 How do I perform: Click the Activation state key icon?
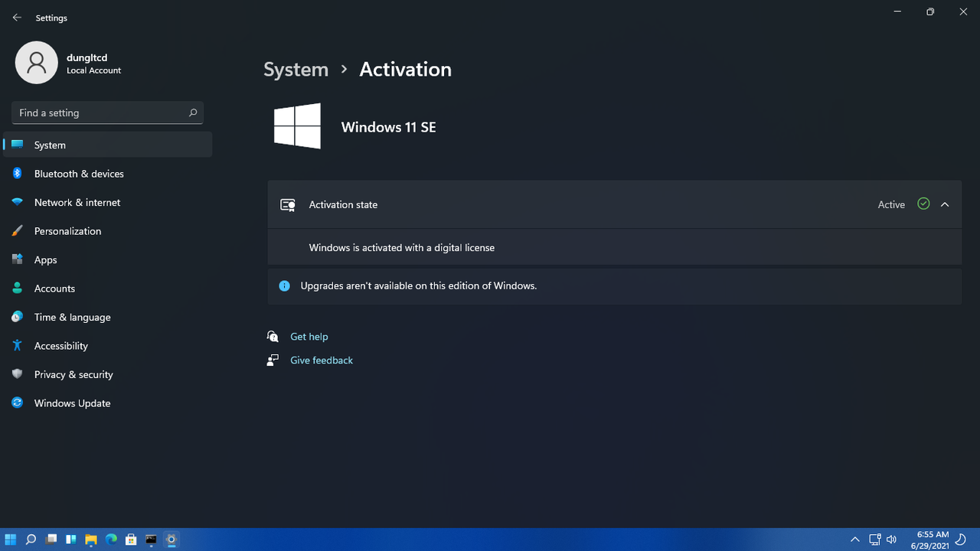point(288,205)
